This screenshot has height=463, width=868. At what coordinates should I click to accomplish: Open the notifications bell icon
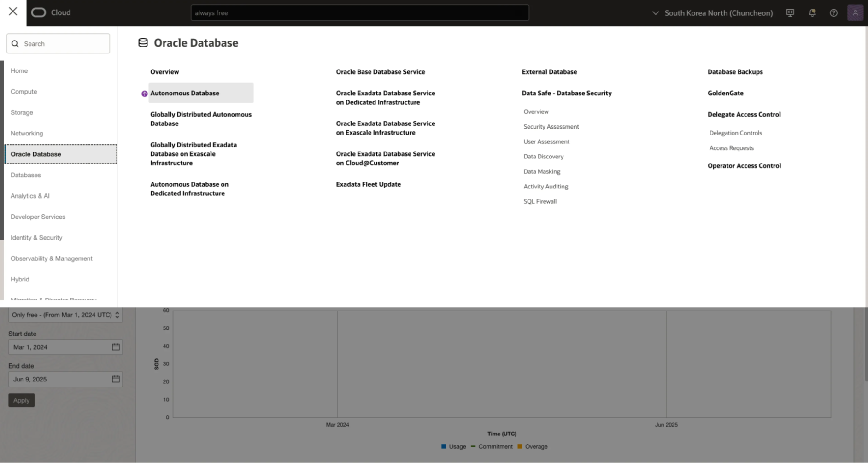(x=812, y=13)
